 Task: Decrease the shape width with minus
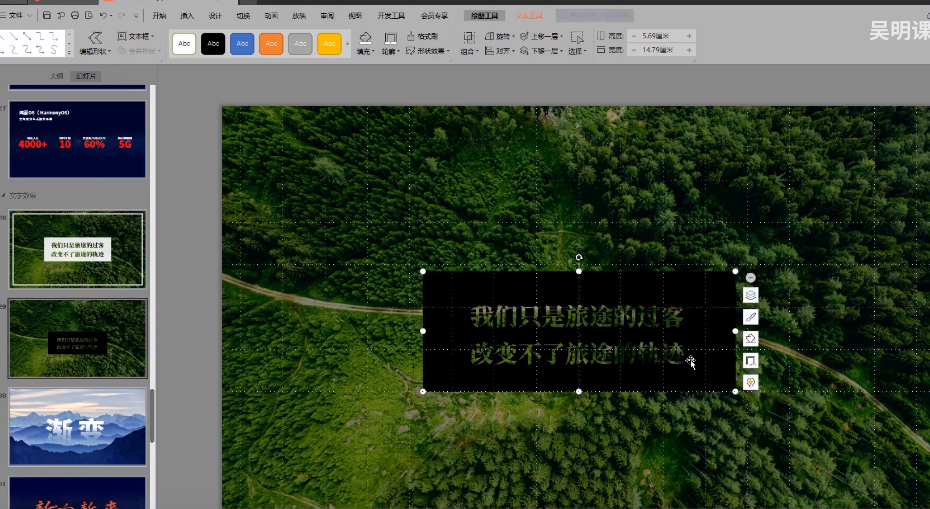[633, 50]
